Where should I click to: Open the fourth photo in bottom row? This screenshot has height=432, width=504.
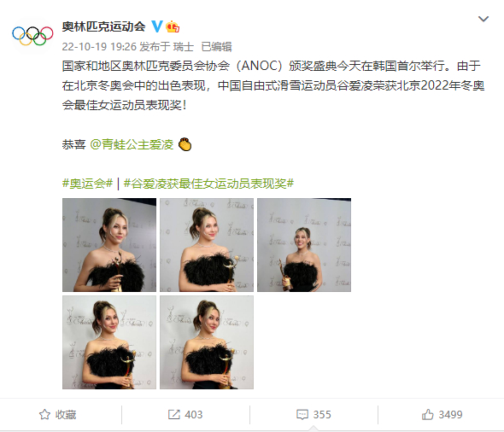click(109, 342)
